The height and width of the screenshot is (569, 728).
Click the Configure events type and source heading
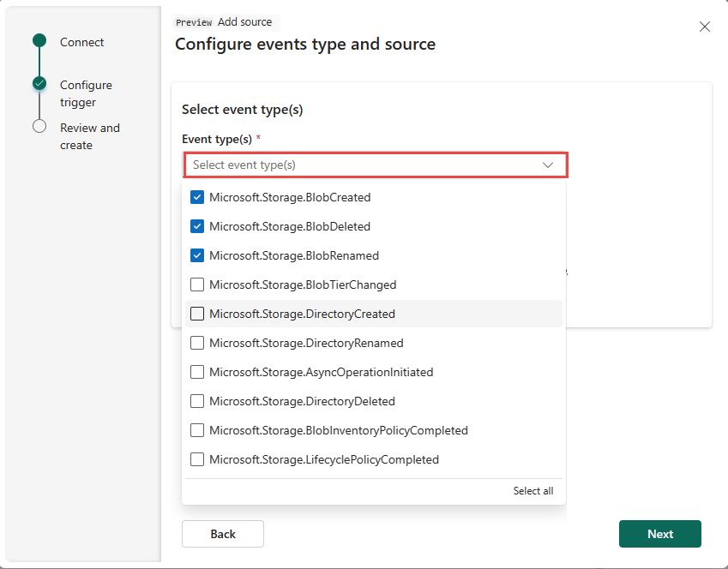coord(305,44)
